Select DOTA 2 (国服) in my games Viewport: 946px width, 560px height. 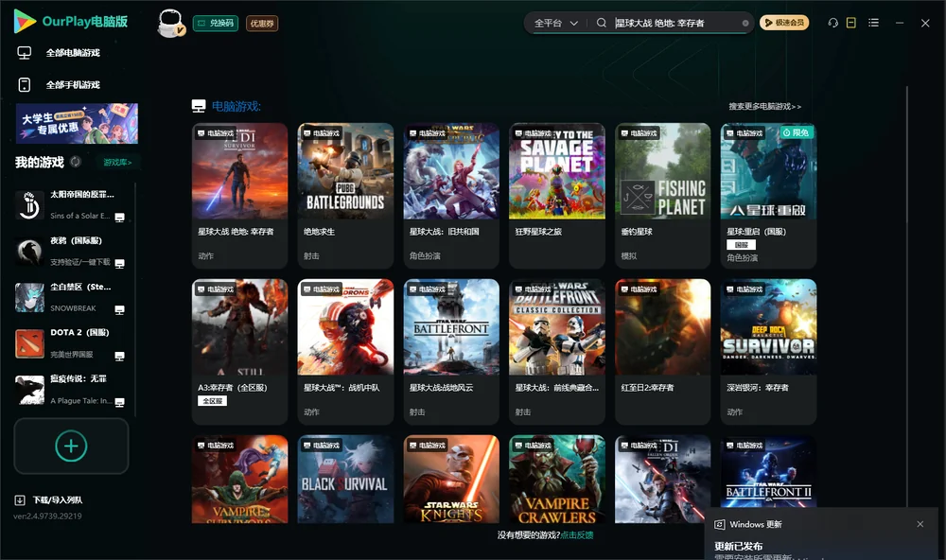[71, 343]
